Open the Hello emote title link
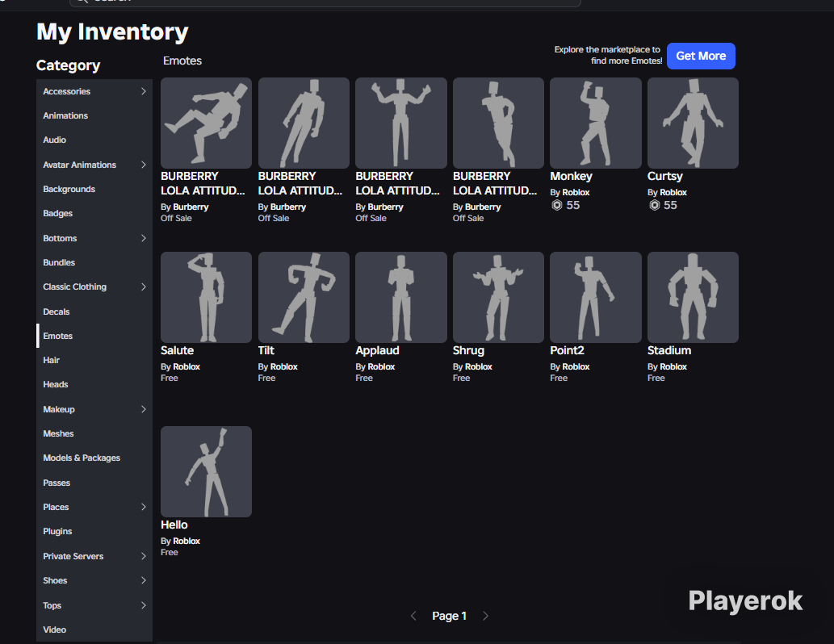Image resolution: width=834 pixels, height=644 pixels. pyautogui.click(x=174, y=525)
